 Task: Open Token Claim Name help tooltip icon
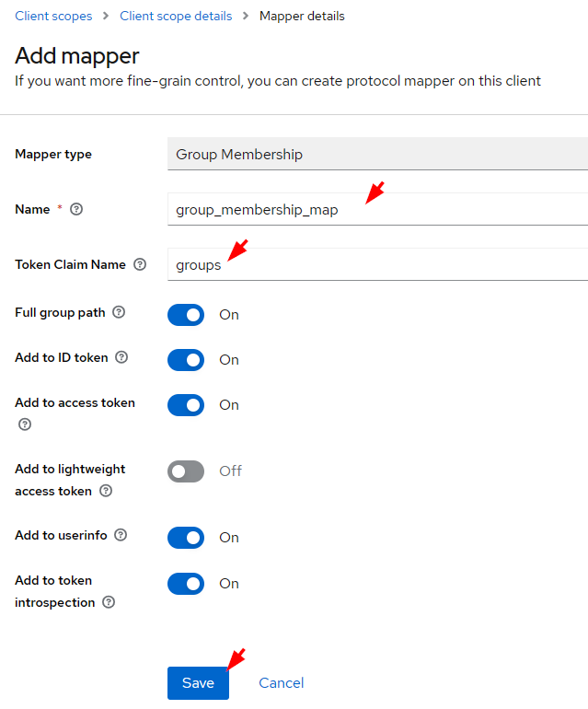click(140, 264)
